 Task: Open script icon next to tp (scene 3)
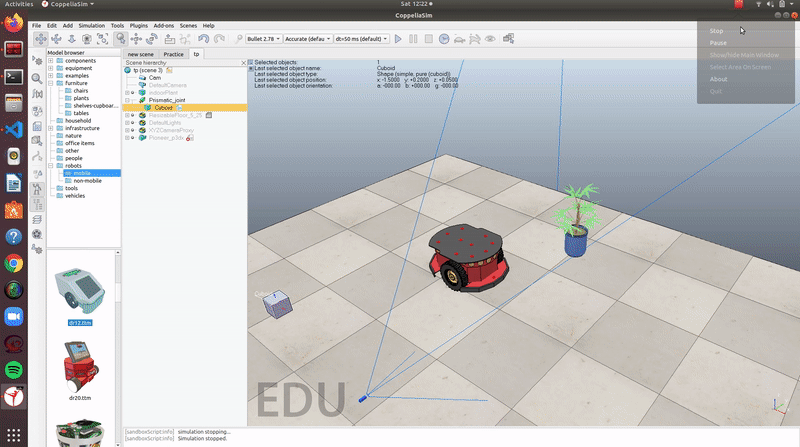click(x=169, y=70)
